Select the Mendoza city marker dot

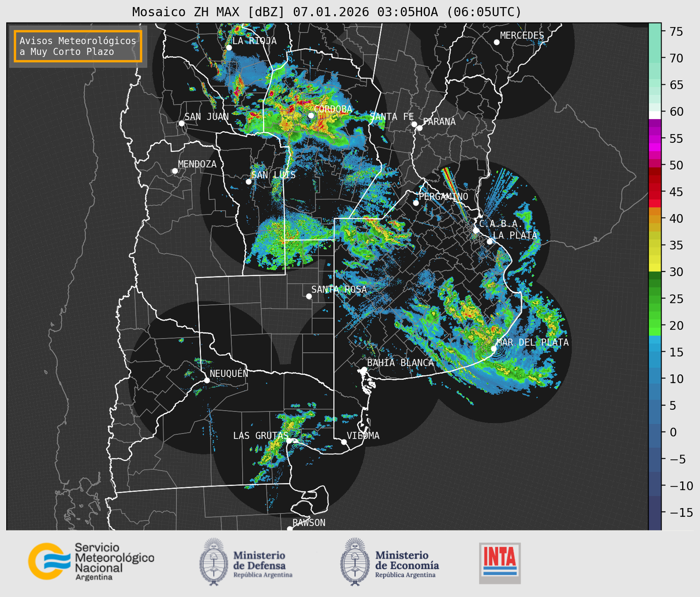point(175,171)
